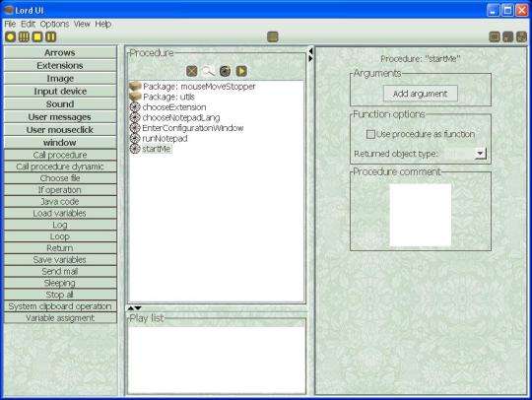Click the Sleeping button
Viewport: 532px width, 400px height.
click(x=60, y=283)
